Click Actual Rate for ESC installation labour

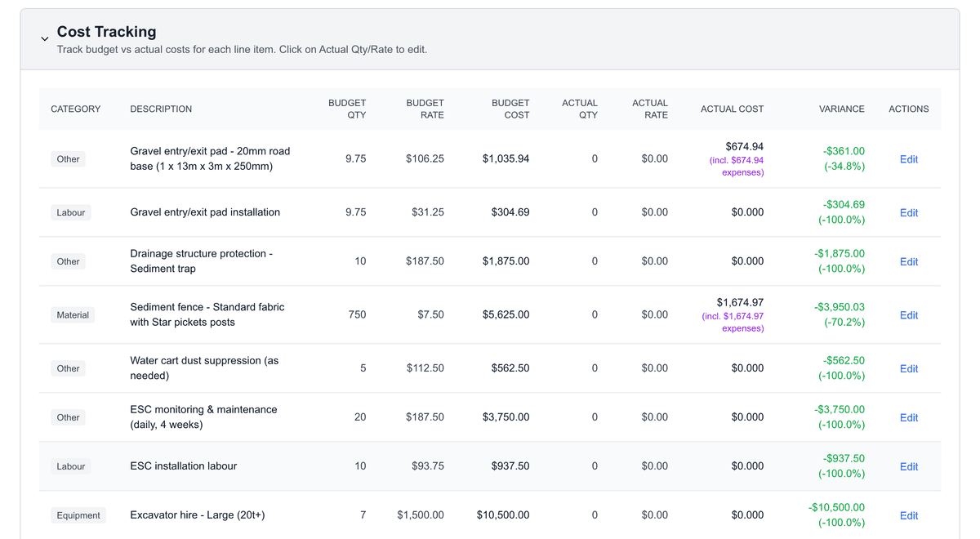654,466
